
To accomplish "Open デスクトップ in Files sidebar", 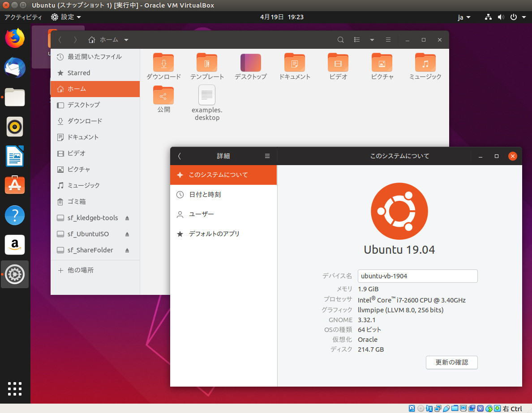I will [95, 105].
